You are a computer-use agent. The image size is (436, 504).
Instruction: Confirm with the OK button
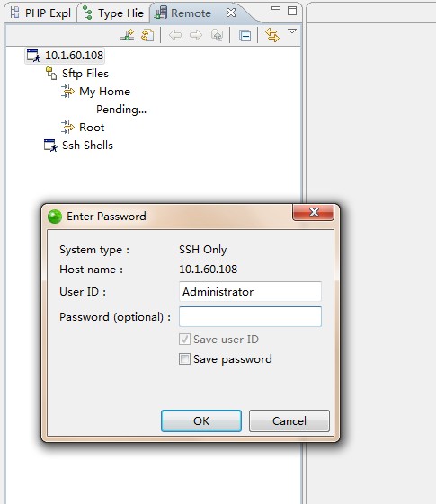click(x=201, y=420)
